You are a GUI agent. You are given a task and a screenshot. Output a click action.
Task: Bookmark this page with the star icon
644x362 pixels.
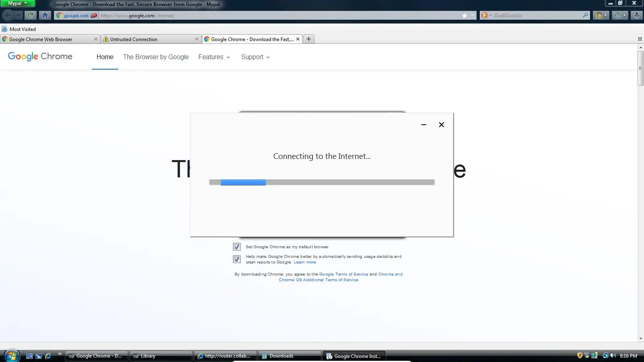(464, 16)
